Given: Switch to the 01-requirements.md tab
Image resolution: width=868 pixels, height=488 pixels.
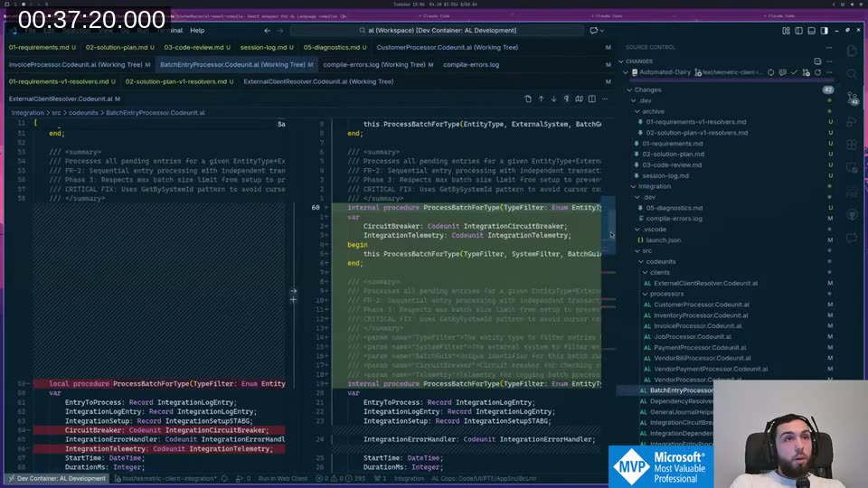Looking at the screenshot, I should (42, 48).
